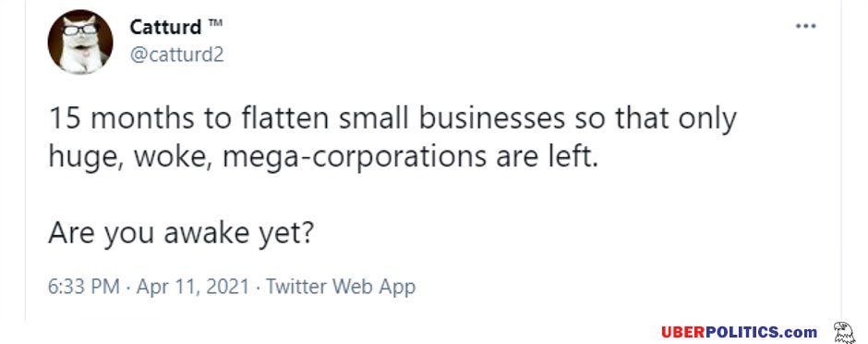
Task: Click the Catturd cat profile avatar
Action: point(80,43)
